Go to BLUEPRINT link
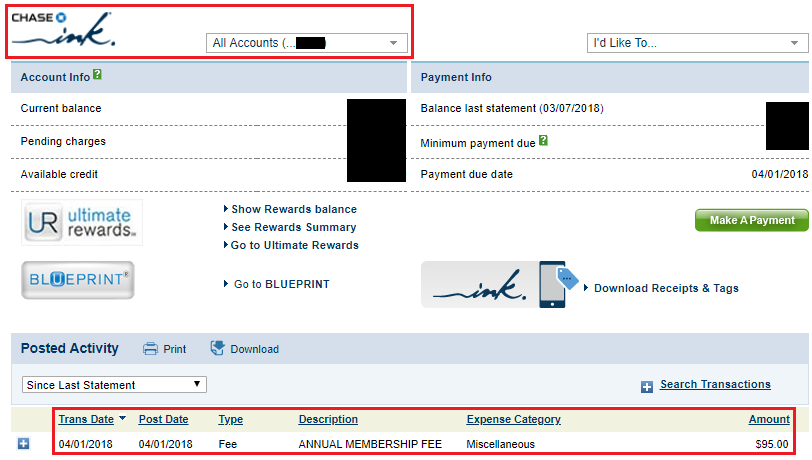The image size is (812, 460). (x=281, y=284)
